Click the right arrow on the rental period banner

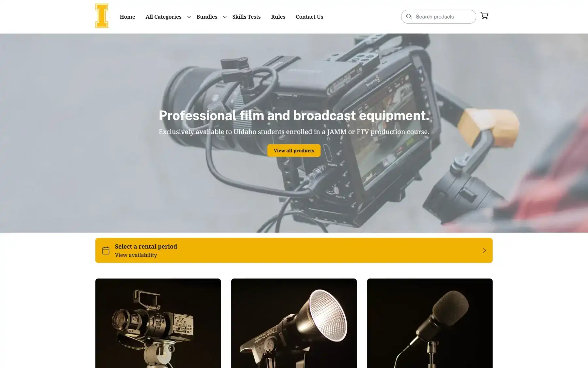coord(484,251)
